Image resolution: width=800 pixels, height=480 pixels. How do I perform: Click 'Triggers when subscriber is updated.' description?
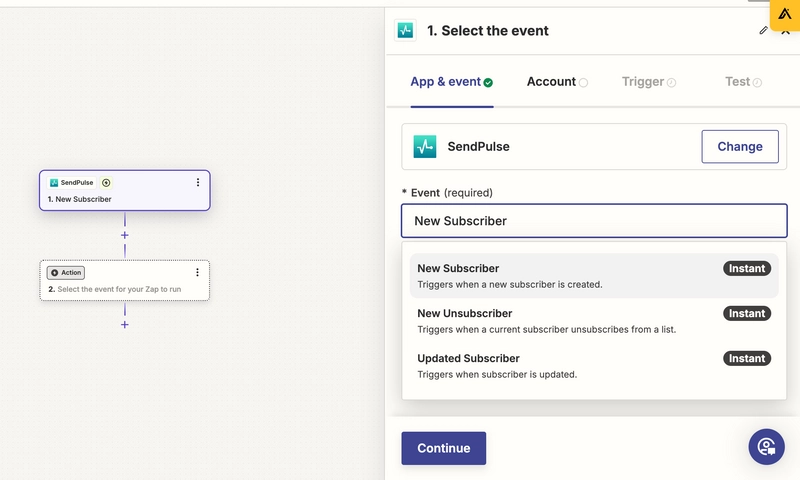pos(497,374)
